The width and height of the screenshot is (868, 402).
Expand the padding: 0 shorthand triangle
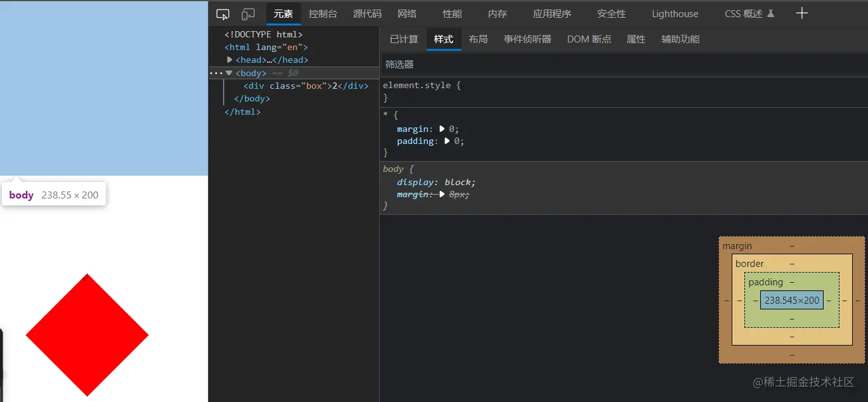(448, 141)
